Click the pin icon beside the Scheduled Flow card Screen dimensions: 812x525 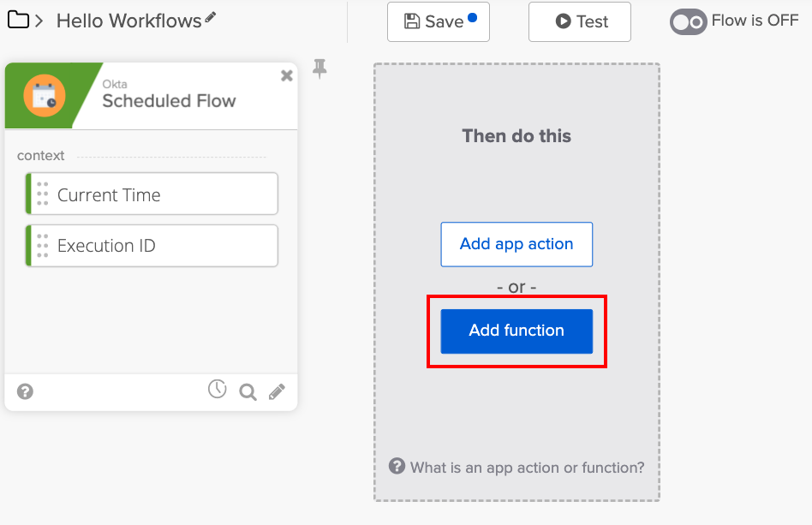pyautogui.click(x=319, y=69)
